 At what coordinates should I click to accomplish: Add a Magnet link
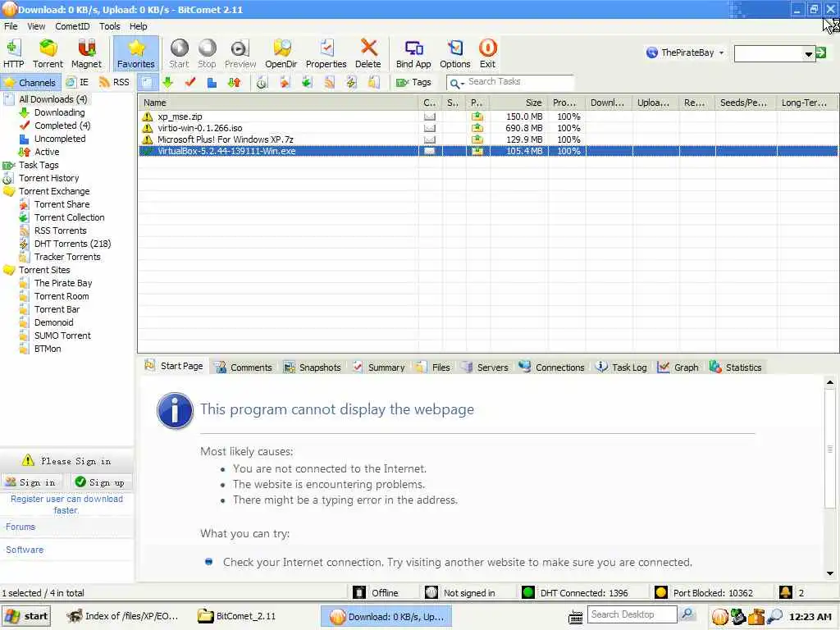coord(86,53)
